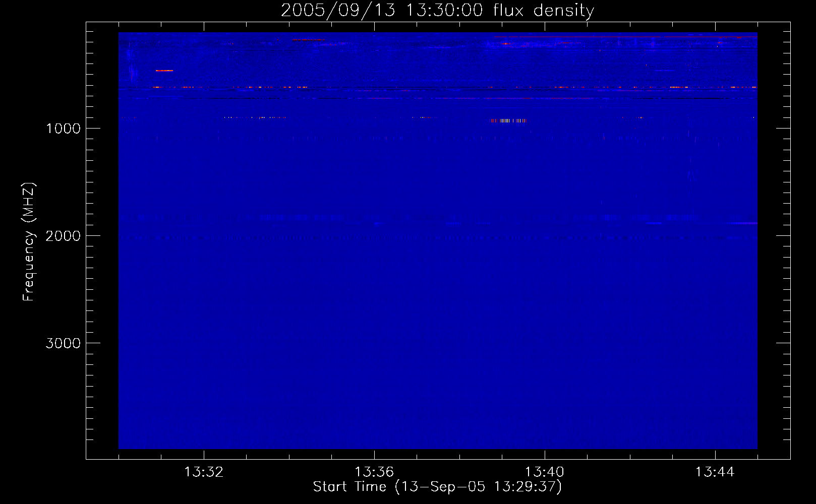The height and width of the screenshot is (504, 816).
Task: Click the 'Frequency (MHZ)' axis label
Action: coord(29,242)
